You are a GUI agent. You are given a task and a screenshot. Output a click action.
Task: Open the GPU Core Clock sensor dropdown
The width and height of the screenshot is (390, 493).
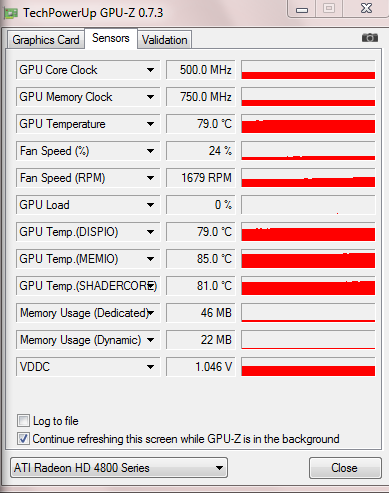pyautogui.click(x=150, y=70)
